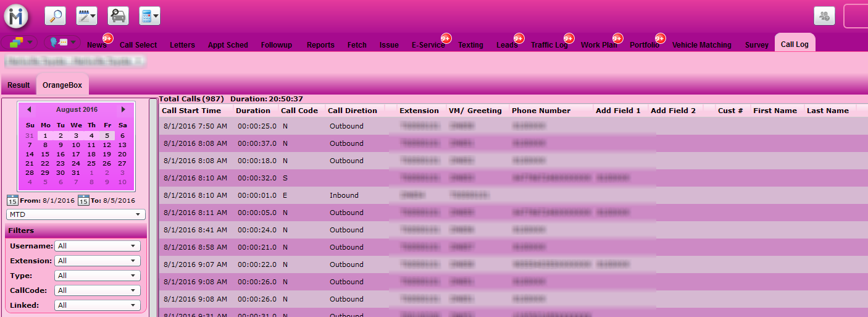Viewport: 868px width, 317px height.
Task: Open the calculator toolbar icon
Action: click(x=149, y=16)
